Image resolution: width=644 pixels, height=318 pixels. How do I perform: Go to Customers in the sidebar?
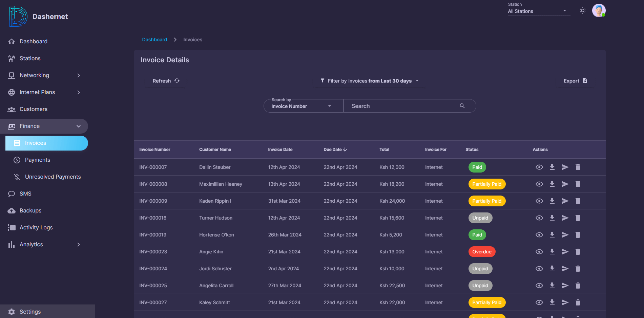(33, 109)
